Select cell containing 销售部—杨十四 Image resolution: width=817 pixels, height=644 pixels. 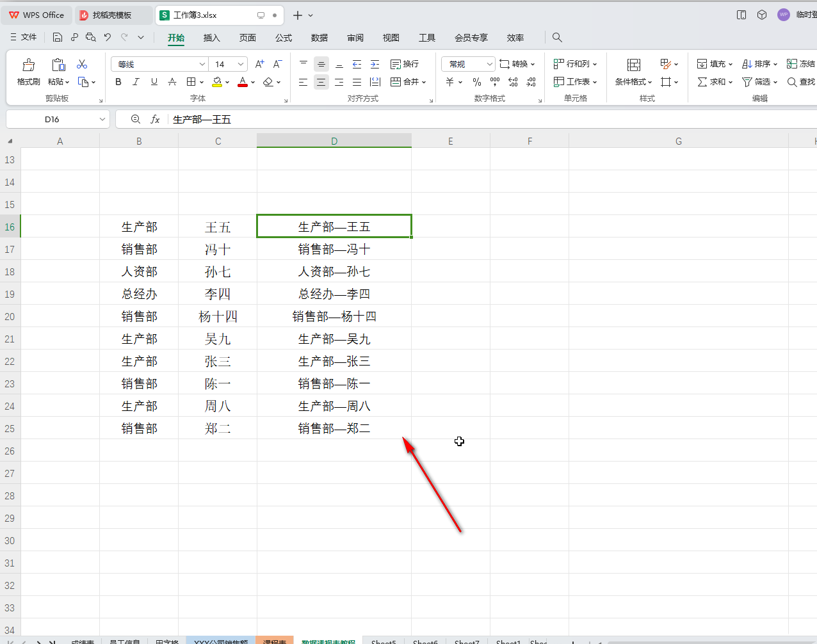coord(334,316)
